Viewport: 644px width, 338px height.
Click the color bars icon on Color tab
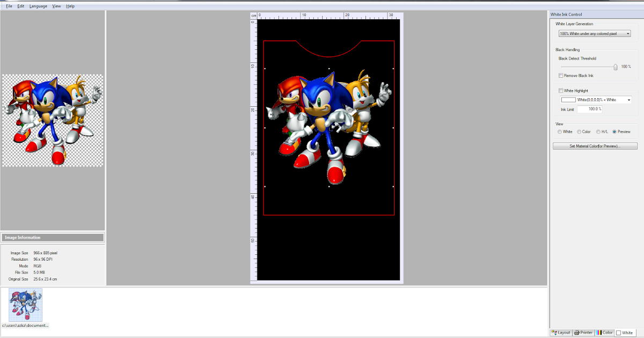click(599, 333)
